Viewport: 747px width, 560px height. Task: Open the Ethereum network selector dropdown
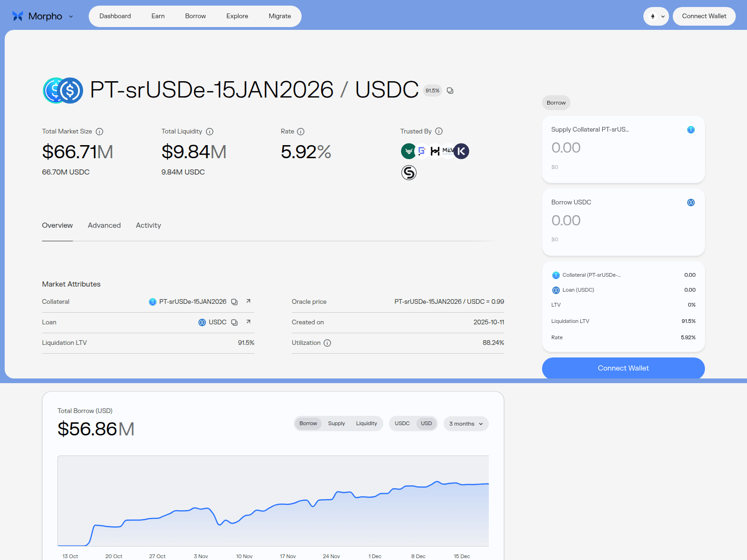point(656,16)
